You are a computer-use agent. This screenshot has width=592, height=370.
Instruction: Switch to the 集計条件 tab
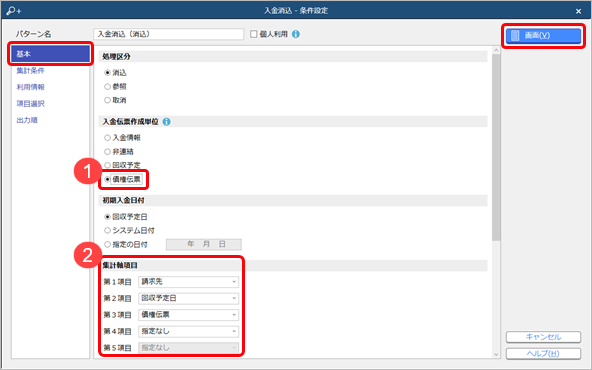coord(30,70)
